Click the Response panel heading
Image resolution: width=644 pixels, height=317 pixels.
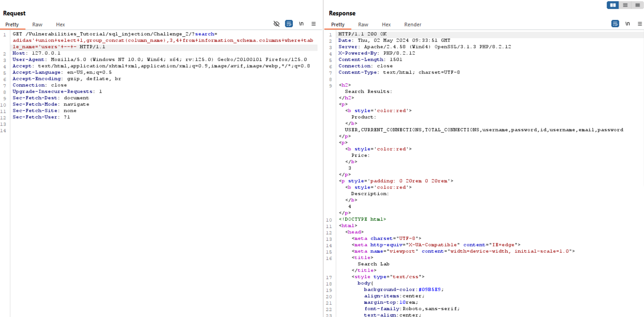(x=342, y=13)
